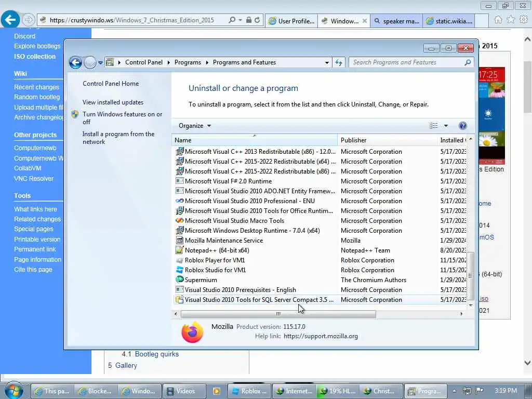This screenshot has width=532, height=399.
Task: Select Microsoft Windows Desktop Runtime 7.0.4 row
Action: (321, 230)
